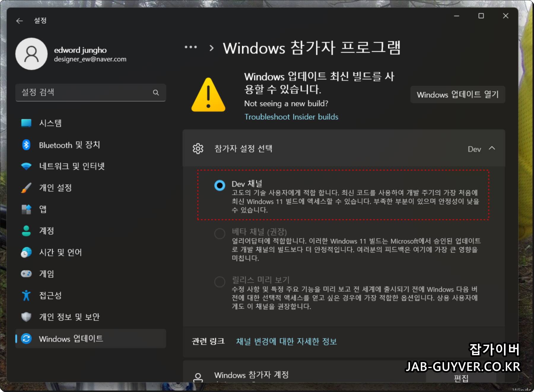Viewport: 534px width, 392px height.
Task: Click the Windows 참가자 계정 person icon
Action: (198, 377)
